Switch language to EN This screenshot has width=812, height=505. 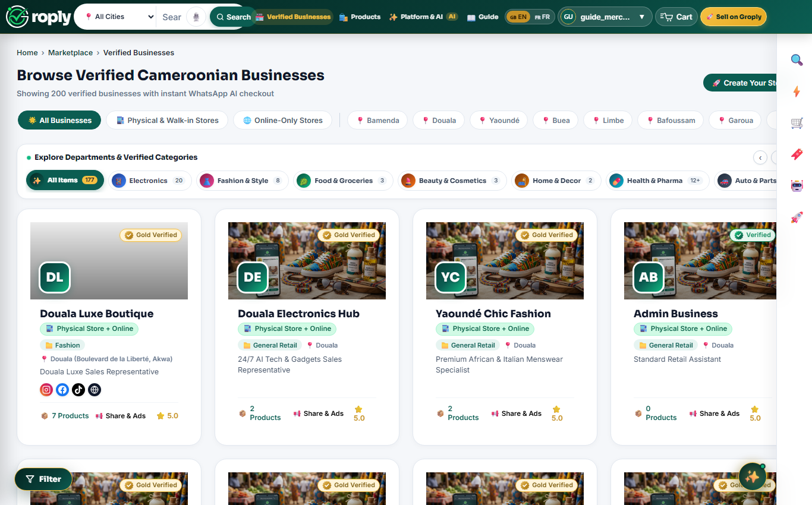click(x=518, y=17)
